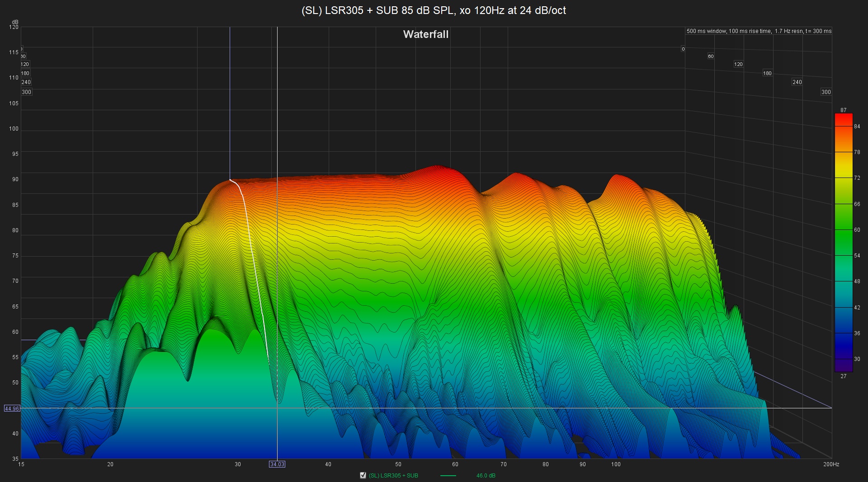Click the 100 label on dB axis
This screenshot has width=868, height=482.
tap(14, 129)
